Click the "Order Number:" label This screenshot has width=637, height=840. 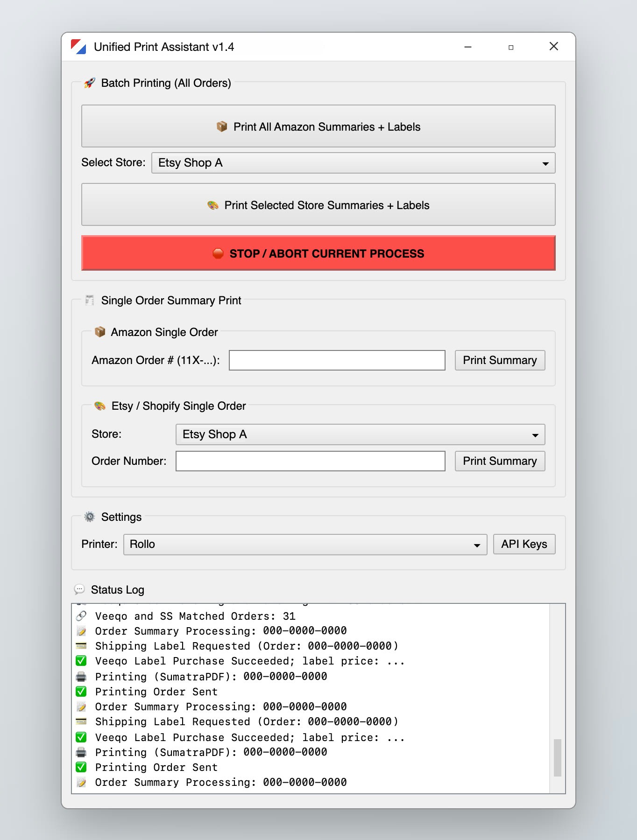click(x=129, y=461)
